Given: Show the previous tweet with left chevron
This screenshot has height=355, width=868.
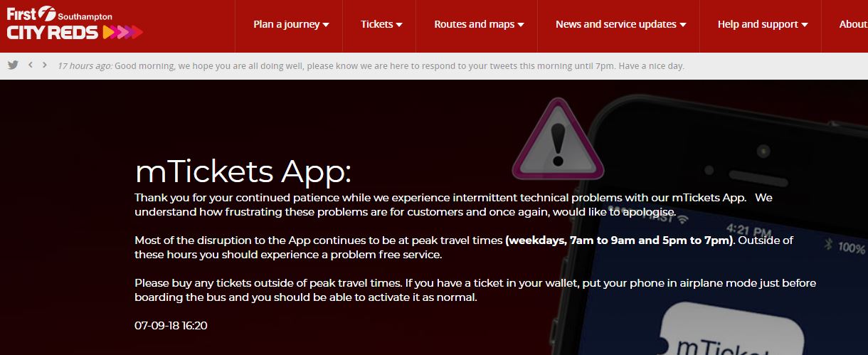Looking at the screenshot, I should coord(31,65).
